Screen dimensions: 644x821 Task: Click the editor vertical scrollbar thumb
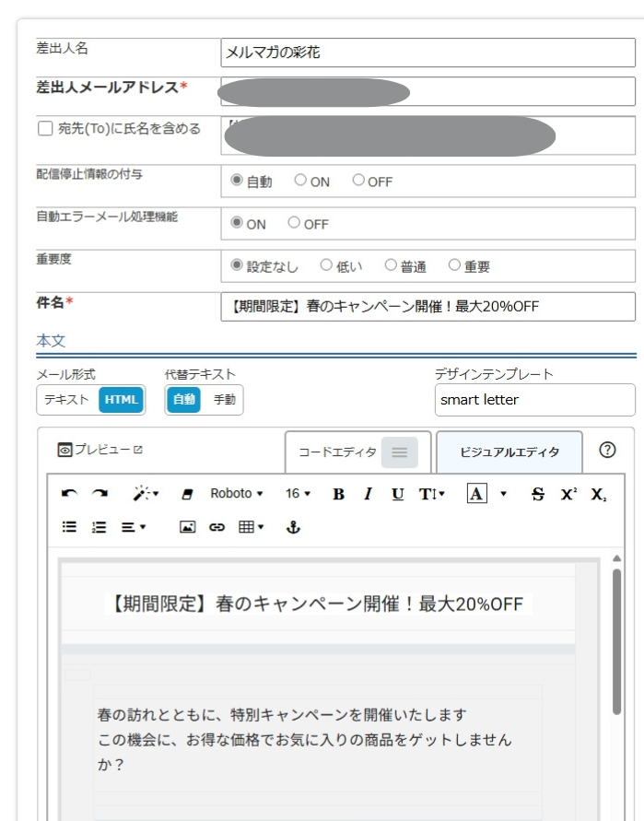pos(616,641)
